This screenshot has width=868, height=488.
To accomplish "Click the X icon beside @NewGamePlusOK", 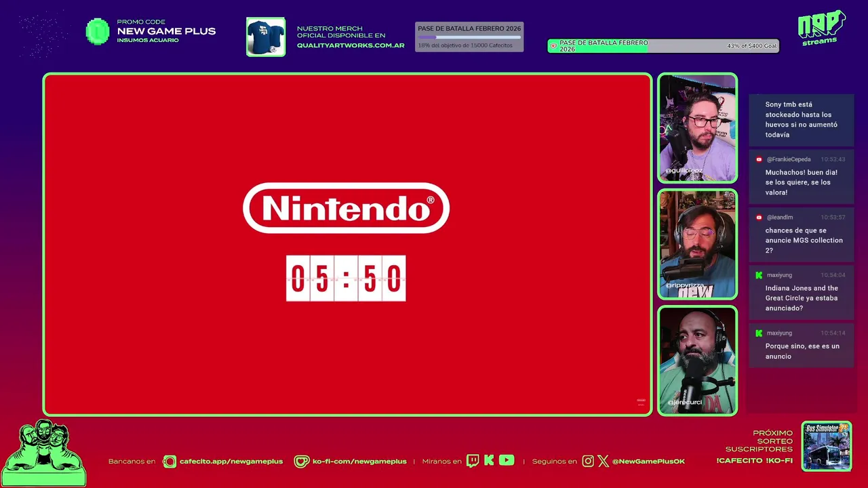I will [603, 462].
